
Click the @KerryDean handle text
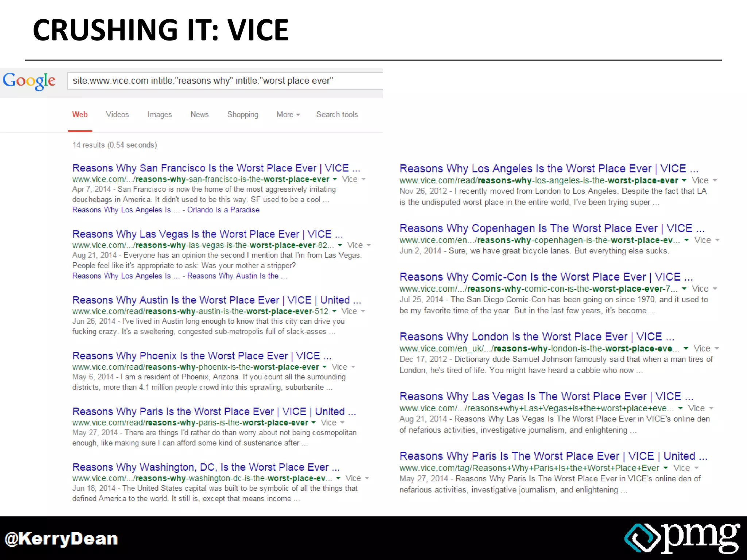62,539
